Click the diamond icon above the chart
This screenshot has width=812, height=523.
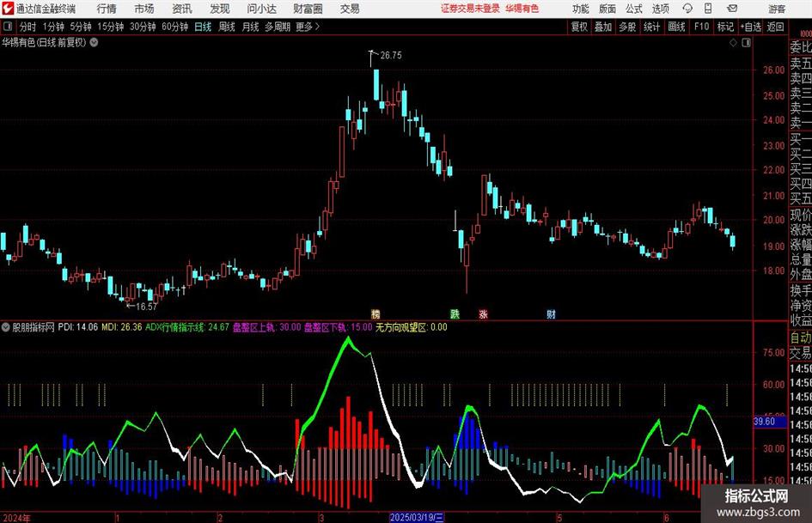click(733, 42)
